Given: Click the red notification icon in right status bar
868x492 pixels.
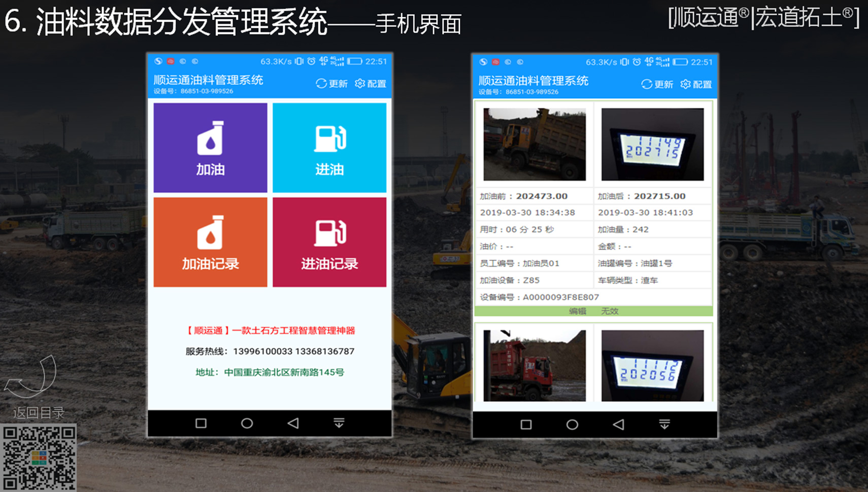Looking at the screenshot, I should (496, 62).
